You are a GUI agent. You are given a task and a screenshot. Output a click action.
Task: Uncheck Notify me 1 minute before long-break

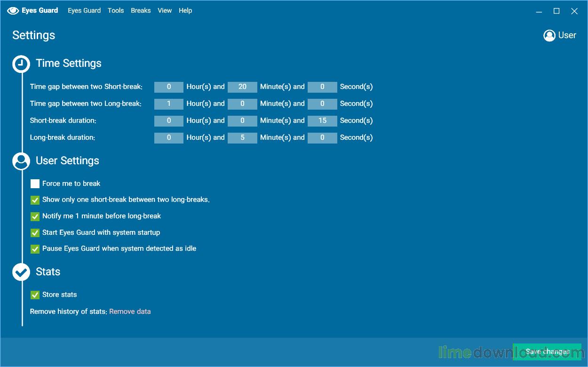coord(35,216)
